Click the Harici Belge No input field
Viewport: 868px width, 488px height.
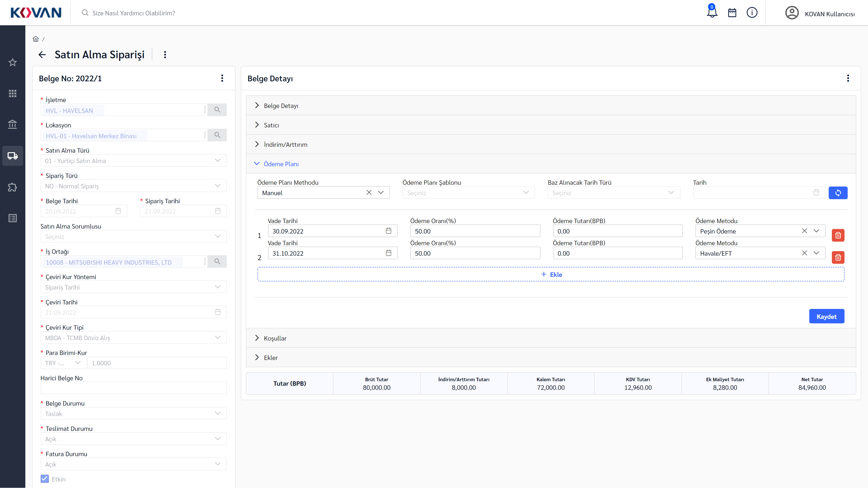click(134, 388)
